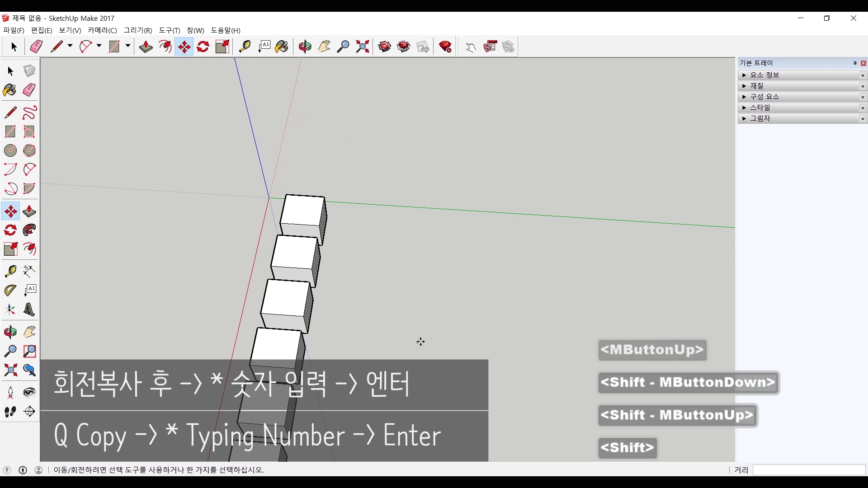Open the Arc tool dropdown arrow
The height and width of the screenshot is (488, 868).
pos(99,46)
